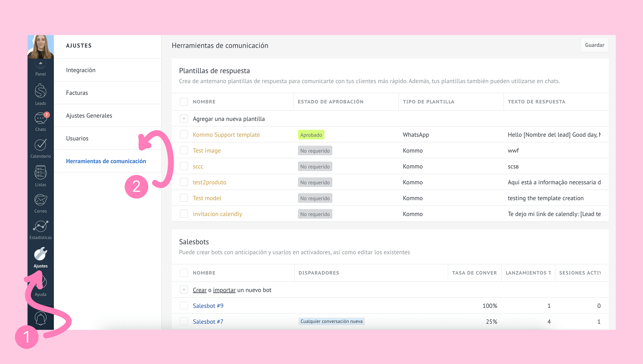The width and height of the screenshot is (643, 364).
Task: Open the Listas sidebar icon
Action: pos(40,173)
